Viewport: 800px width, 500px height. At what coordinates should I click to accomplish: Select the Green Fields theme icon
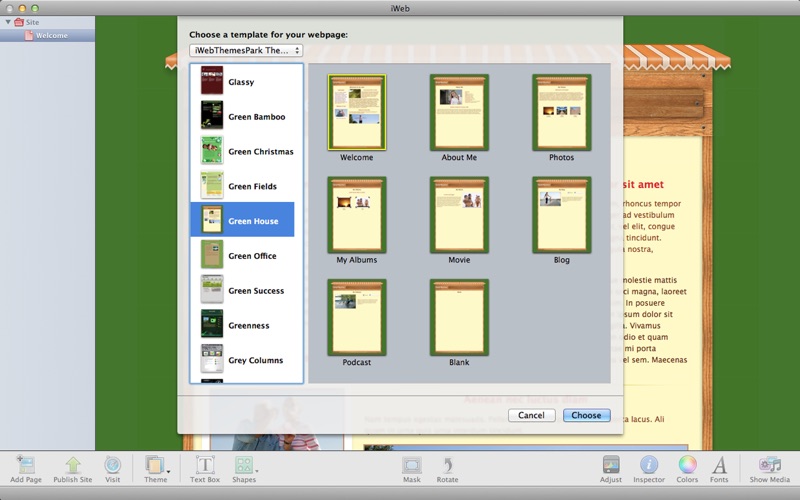click(x=212, y=185)
